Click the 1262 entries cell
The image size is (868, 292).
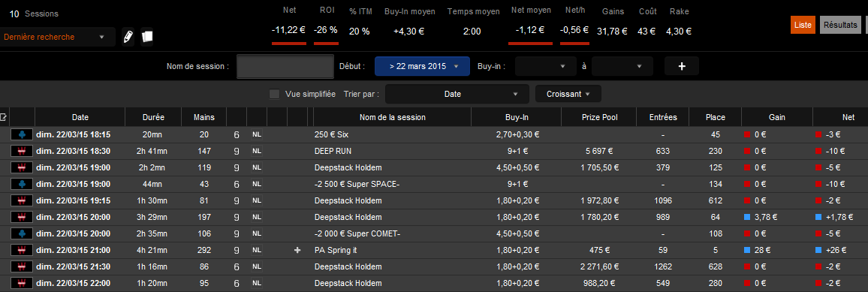click(663, 267)
